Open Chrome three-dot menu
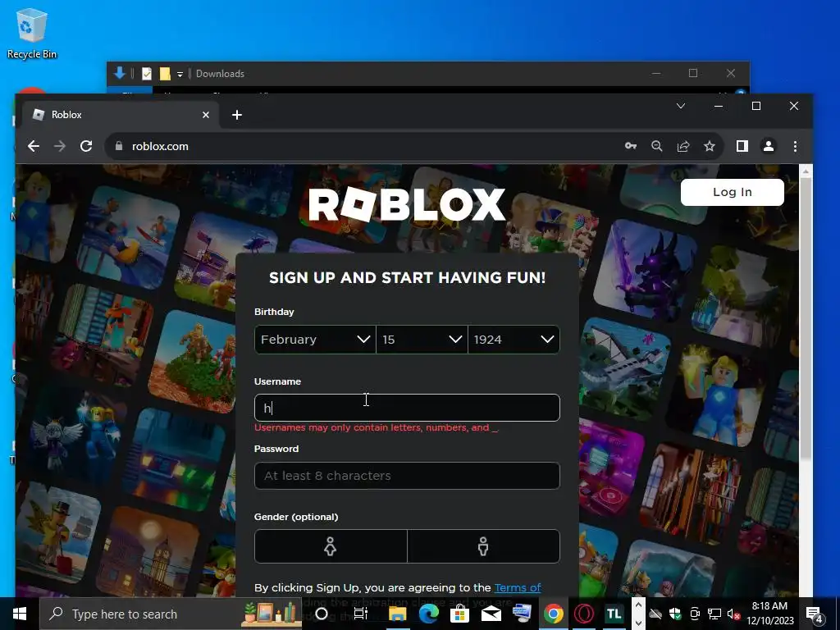 (x=795, y=146)
